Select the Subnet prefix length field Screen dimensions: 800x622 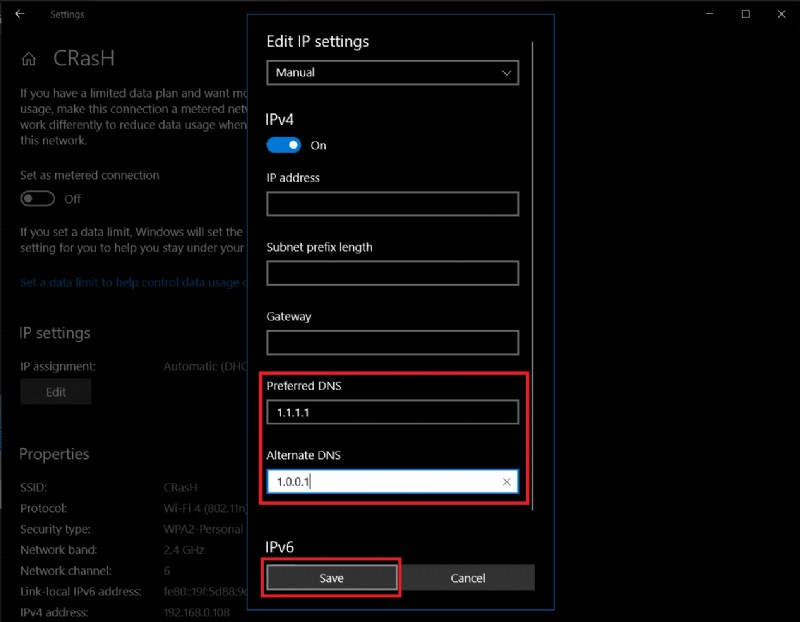click(392, 273)
